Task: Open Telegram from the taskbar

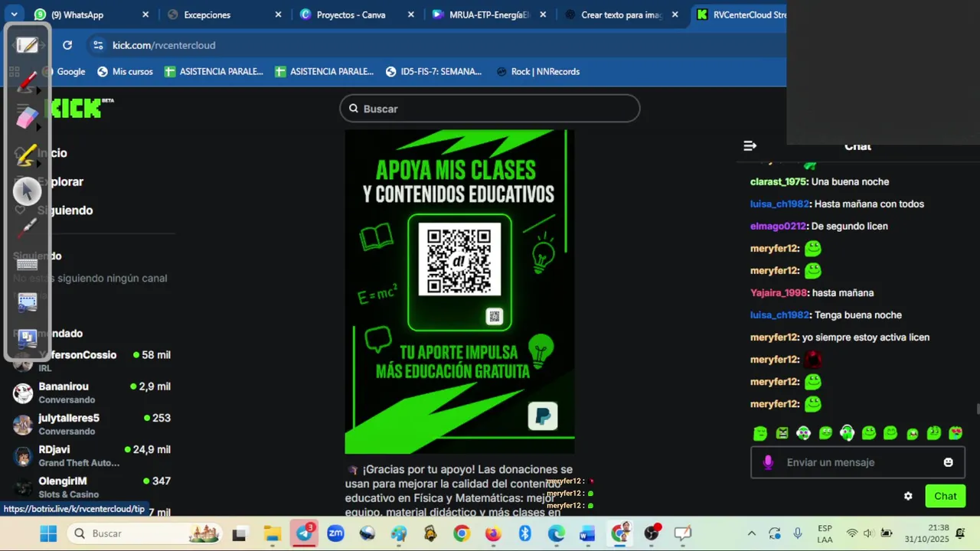Action: (x=304, y=533)
